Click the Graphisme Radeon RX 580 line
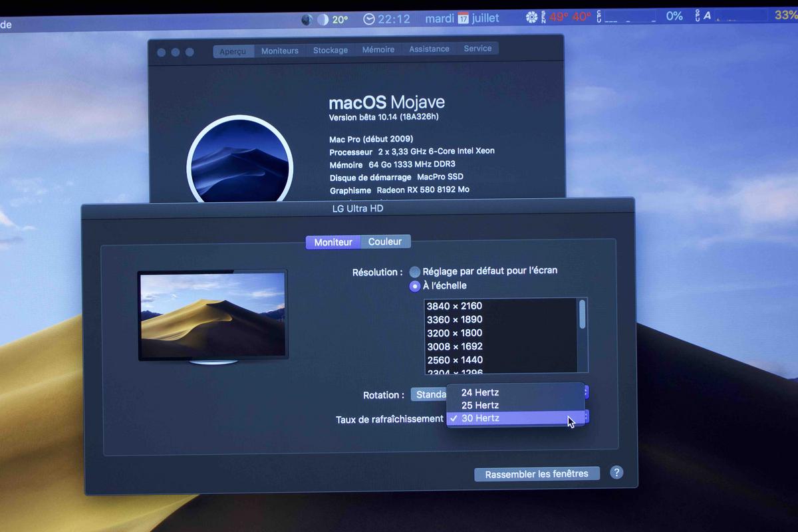This screenshot has width=798, height=532. (x=400, y=190)
